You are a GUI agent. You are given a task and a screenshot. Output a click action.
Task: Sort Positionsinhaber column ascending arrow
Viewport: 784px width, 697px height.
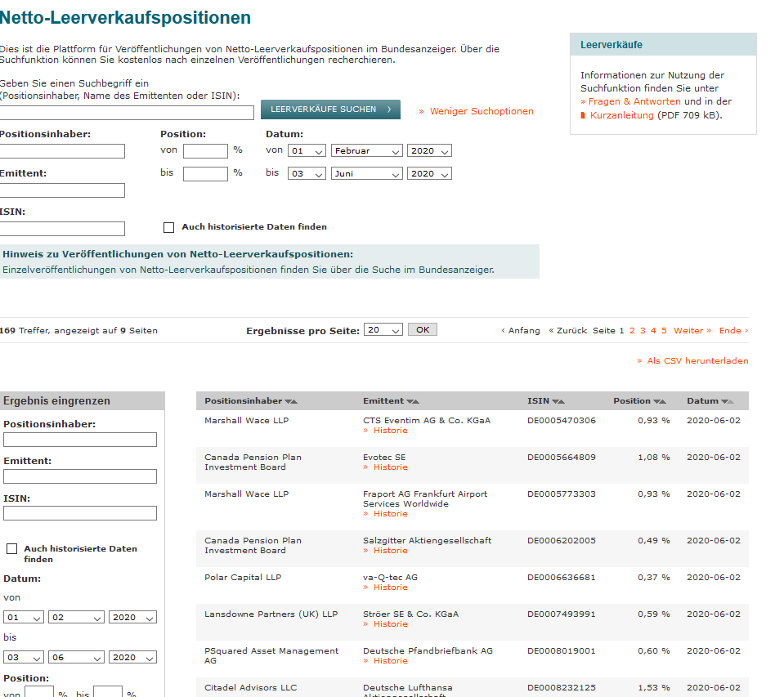coord(294,401)
